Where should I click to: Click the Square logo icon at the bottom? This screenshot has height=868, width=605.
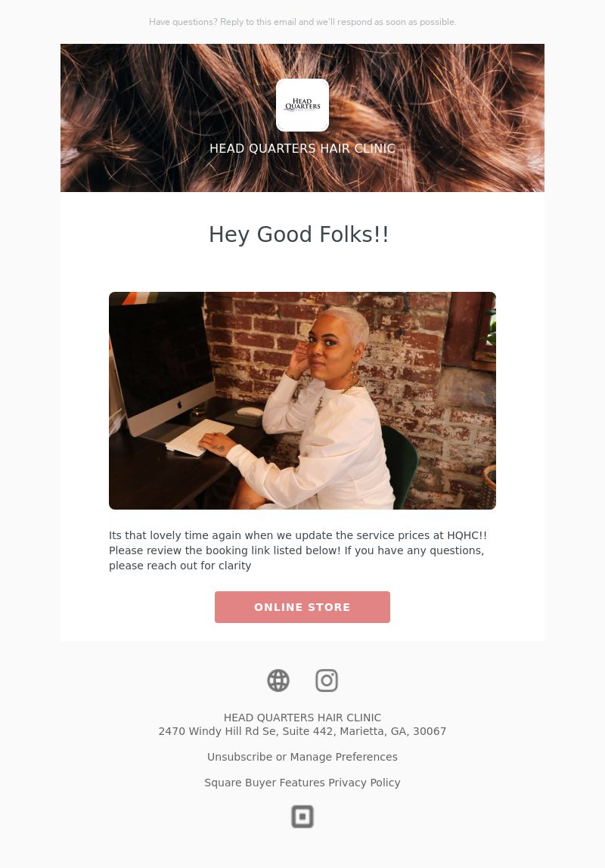[x=302, y=817]
